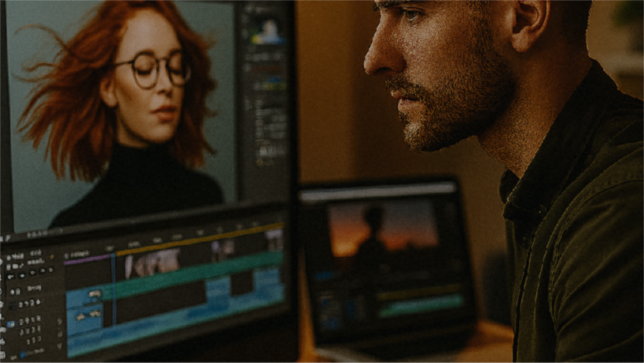Click the badge icons on lower blue clip
The image size is (644, 363).
(x=88, y=314)
